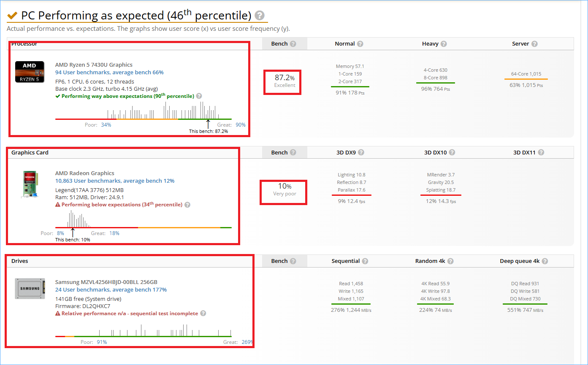The image size is (588, 365).
Task: Open help icon beside Random 4k column
Action: 450,261
